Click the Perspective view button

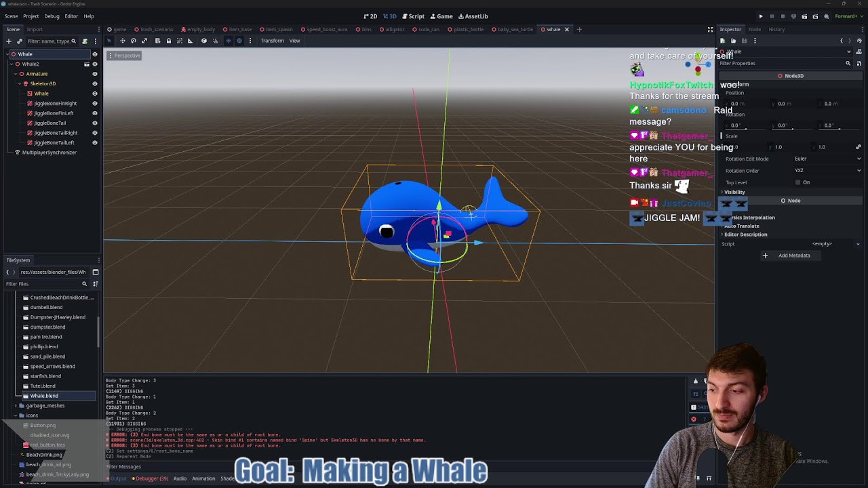124,56
